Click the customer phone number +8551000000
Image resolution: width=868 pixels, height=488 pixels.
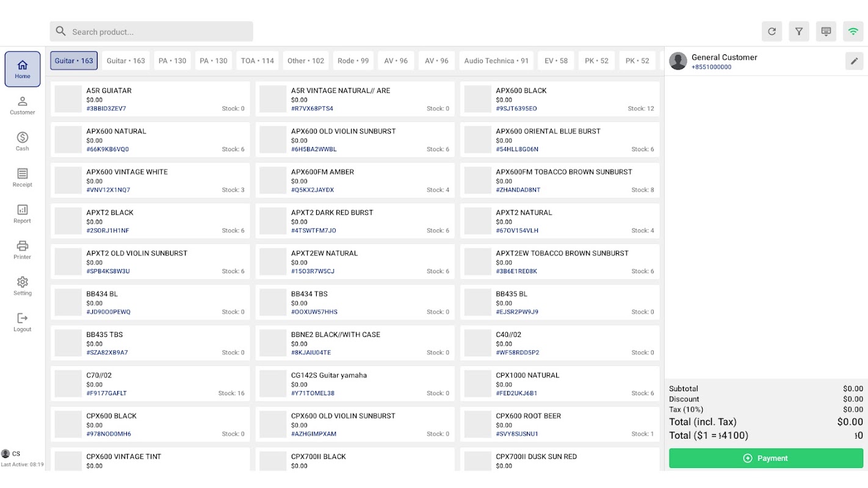pyautogui.click(x=711, y=67)
